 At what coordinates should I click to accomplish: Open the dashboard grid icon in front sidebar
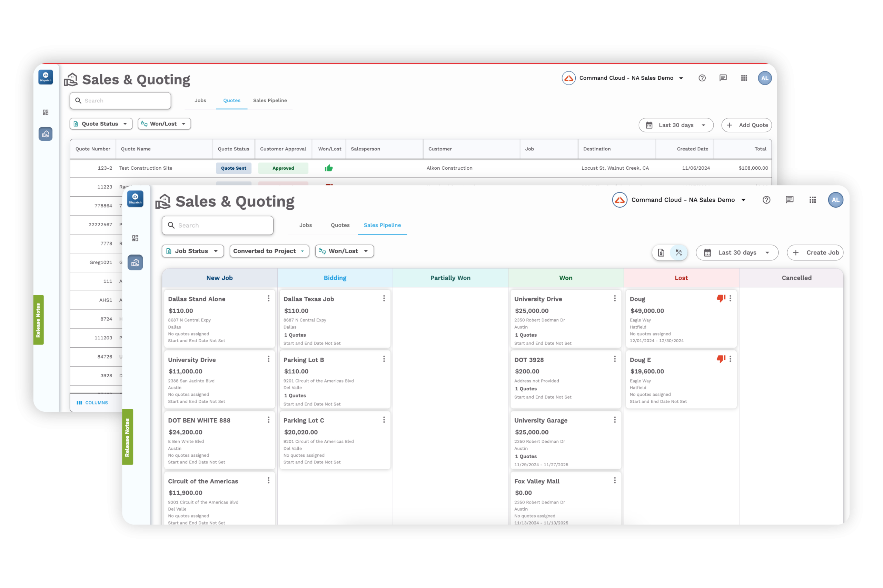pyautogui.click(x=135, y=238)
